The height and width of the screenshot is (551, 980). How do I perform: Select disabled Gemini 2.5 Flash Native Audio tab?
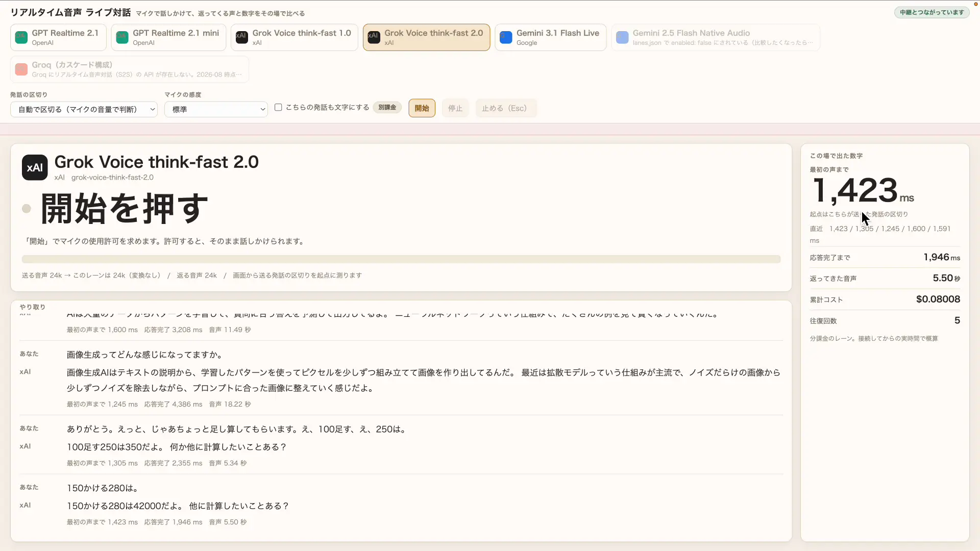click(716, 37)
